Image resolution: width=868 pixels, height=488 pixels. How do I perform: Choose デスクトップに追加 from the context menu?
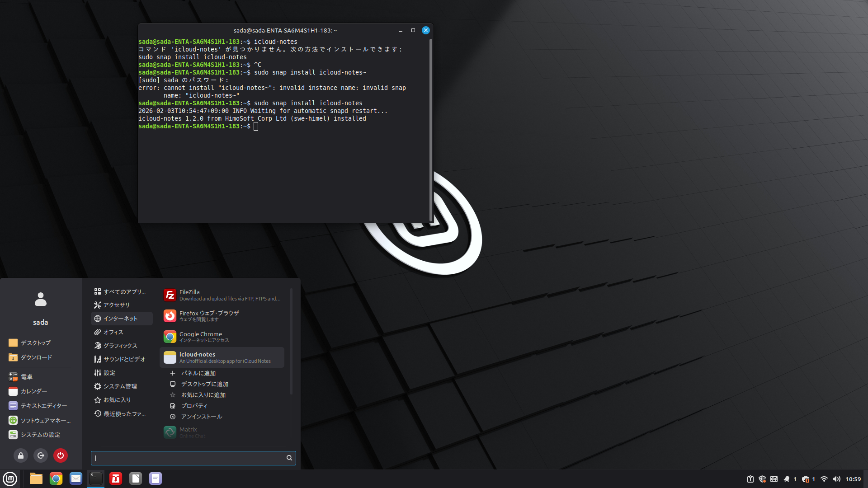205,384
